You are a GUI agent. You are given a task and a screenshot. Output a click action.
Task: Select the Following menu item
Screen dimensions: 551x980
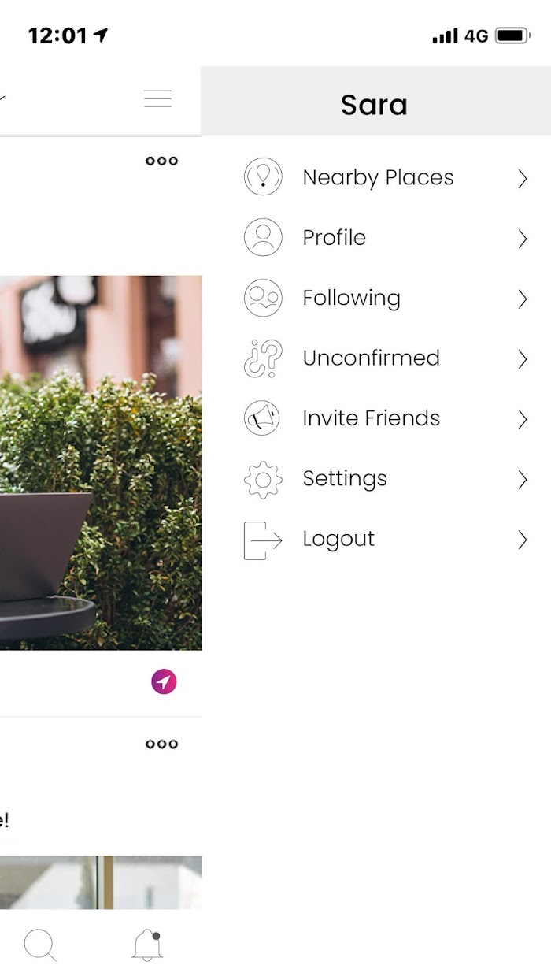click(x=386, y=298)
